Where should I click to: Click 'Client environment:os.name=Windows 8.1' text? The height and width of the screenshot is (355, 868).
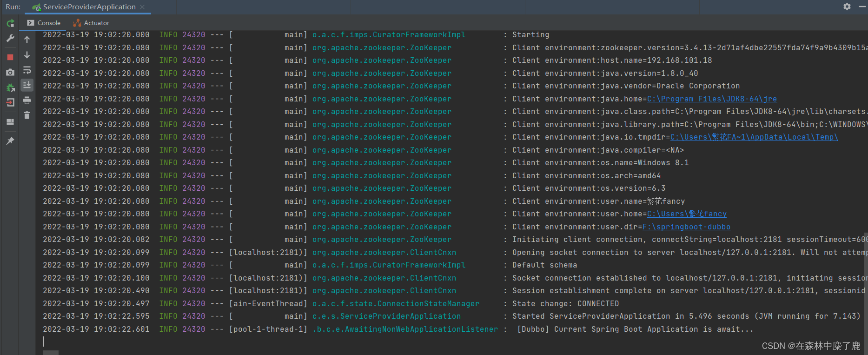tap(600, 163)
